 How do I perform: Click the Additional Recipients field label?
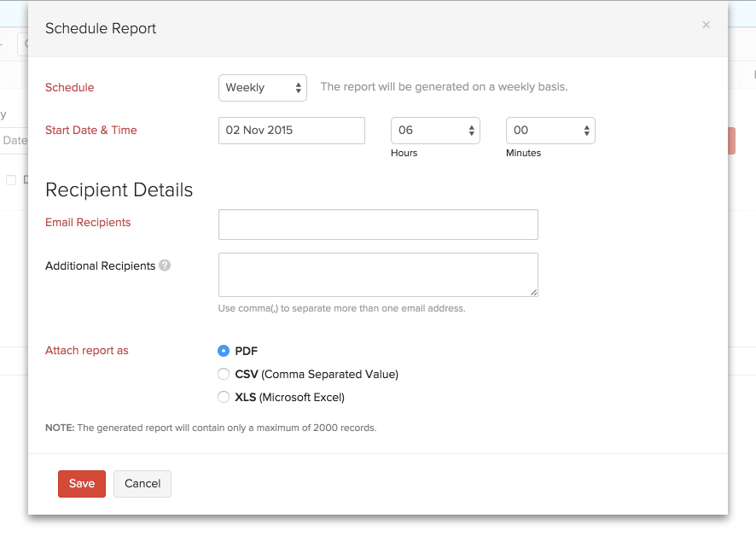pyautogui.click(x=100, y=265)
